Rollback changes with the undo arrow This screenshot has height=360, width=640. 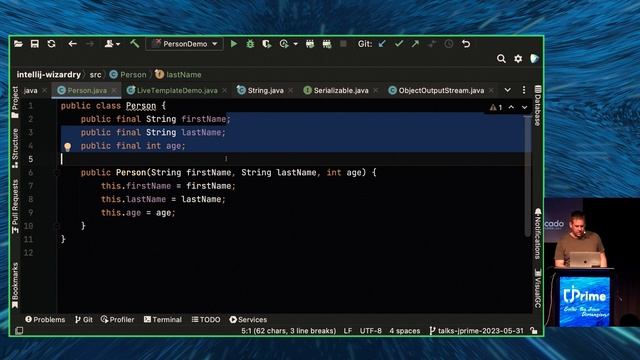[466, 44]
